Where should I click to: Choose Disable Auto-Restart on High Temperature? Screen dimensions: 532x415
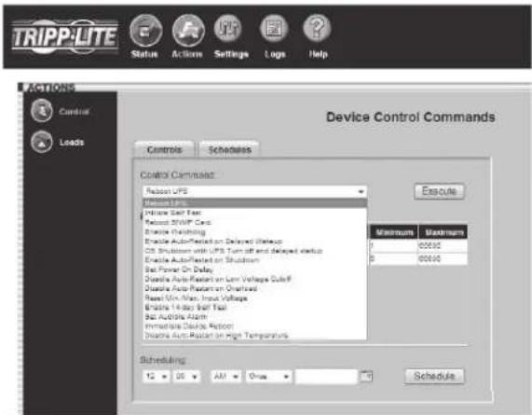point(254,336)
